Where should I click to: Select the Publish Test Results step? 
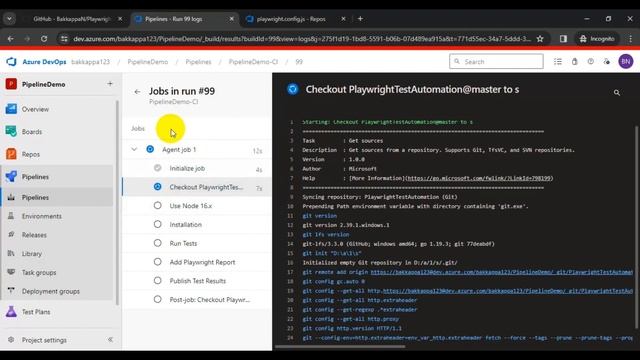coord(197,281)
